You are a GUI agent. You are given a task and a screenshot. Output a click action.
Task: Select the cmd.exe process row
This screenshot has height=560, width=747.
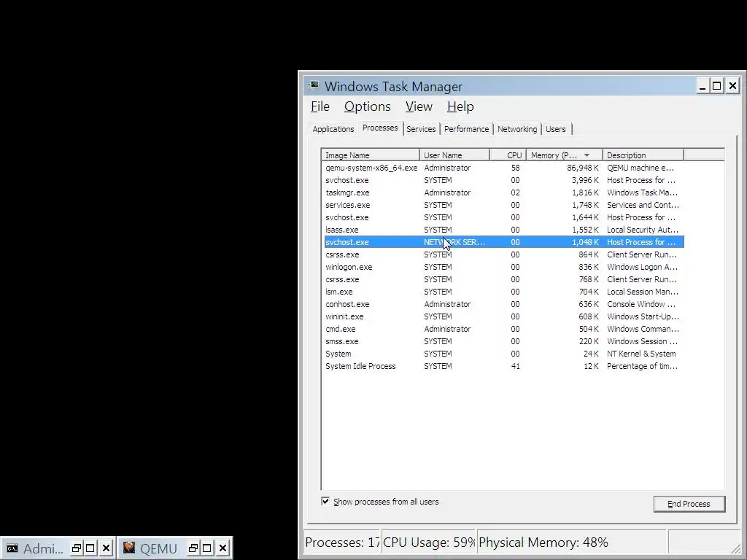pos(504,329)
